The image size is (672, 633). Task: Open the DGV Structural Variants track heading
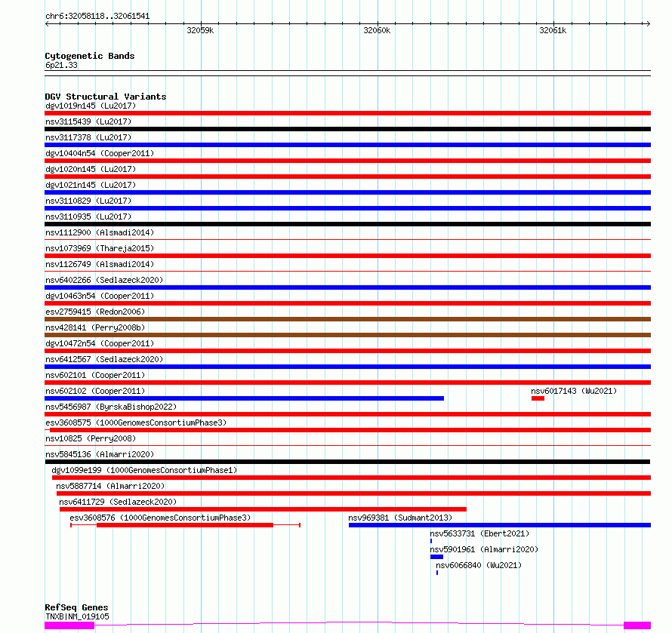pos(106,97)
